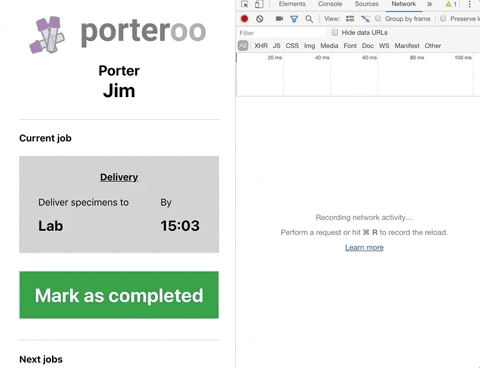Open the DevTools three-dot options menu
The image size is (480, 368).
[470, 4]
